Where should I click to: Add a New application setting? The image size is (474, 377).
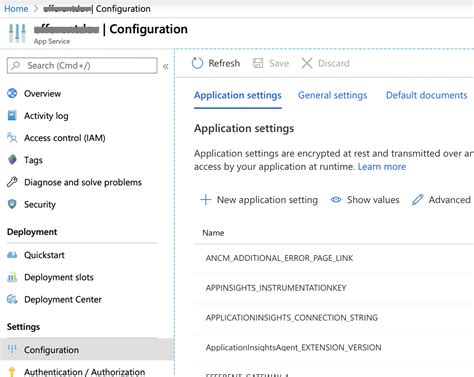pos(259,200)
